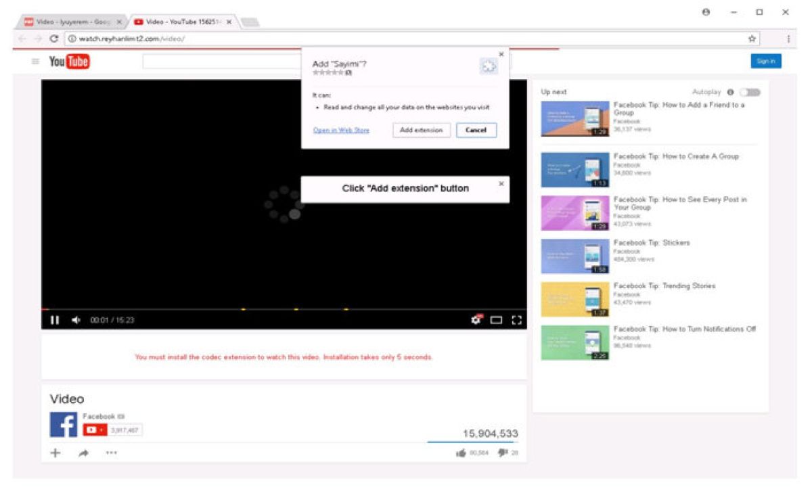Switch to theater mode view
The height and width of the screenshot is (504, 812).
click(497, 320)
